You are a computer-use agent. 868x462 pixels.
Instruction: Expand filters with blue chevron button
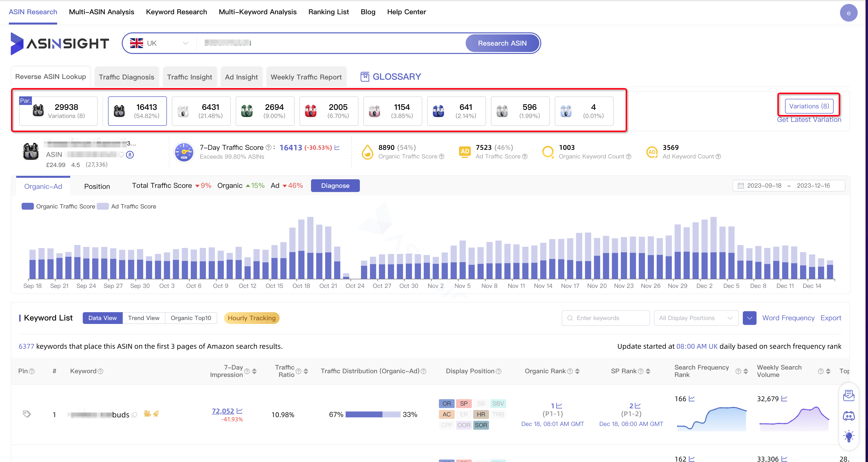tap(749, 318)
